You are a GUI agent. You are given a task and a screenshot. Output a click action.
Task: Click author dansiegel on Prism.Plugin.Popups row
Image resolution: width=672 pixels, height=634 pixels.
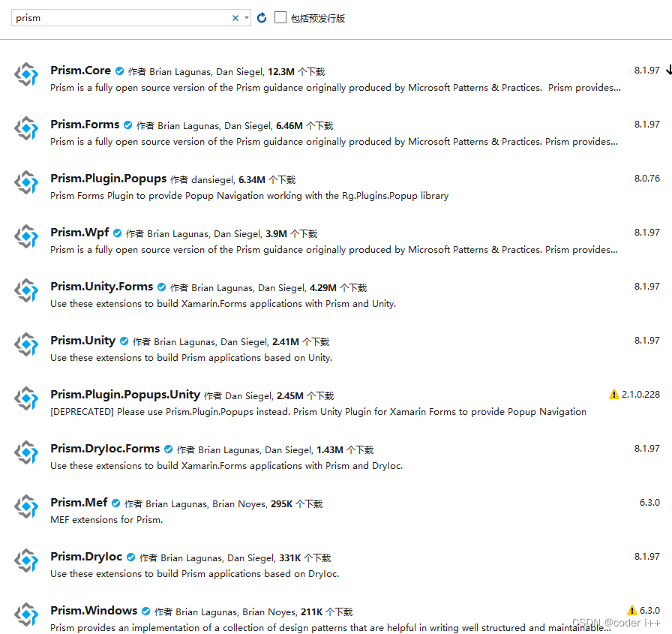coord(212,179)
